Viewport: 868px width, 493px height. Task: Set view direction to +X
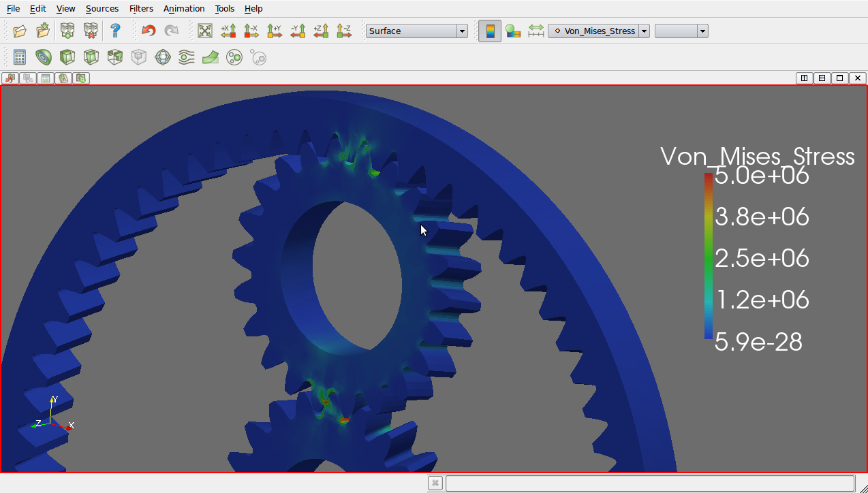(228, 31)
